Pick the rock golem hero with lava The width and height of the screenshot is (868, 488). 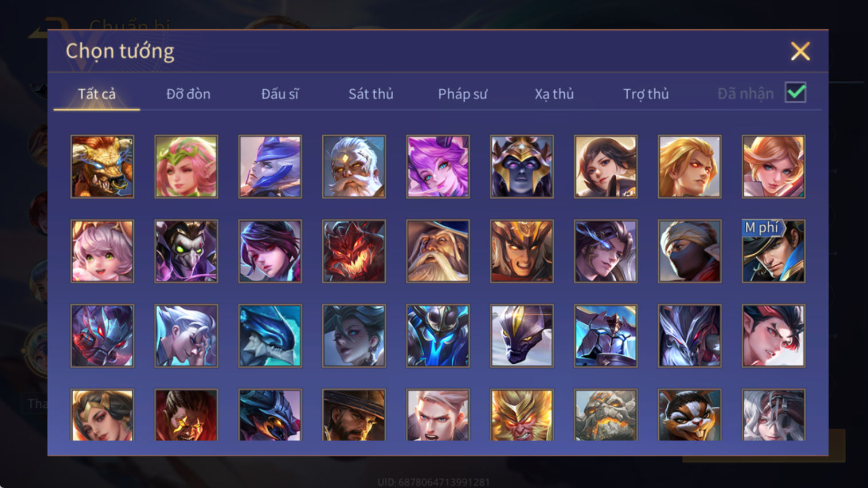(605, 415)
